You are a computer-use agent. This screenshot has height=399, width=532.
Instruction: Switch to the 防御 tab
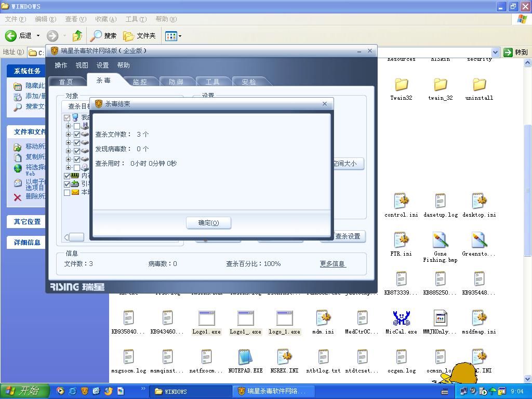tap(176, 82)
